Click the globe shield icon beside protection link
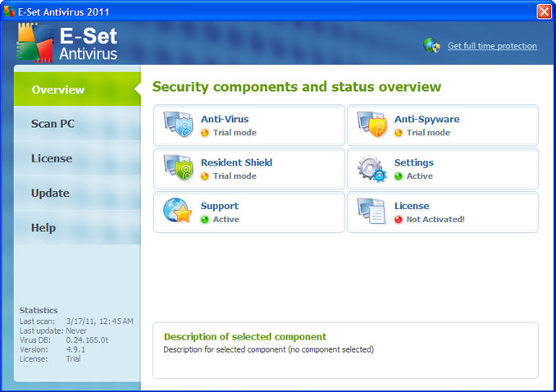 (432, 45)
